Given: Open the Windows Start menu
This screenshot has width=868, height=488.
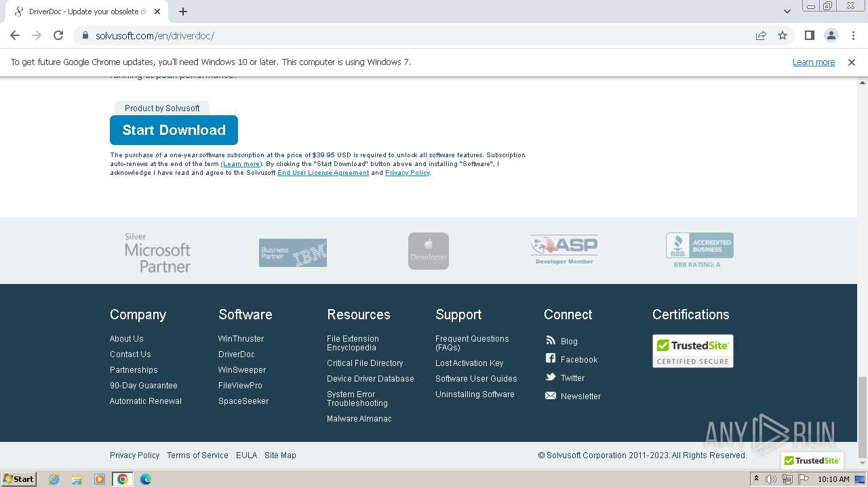Looking at the screenshot, I should [x=18, y=479].
